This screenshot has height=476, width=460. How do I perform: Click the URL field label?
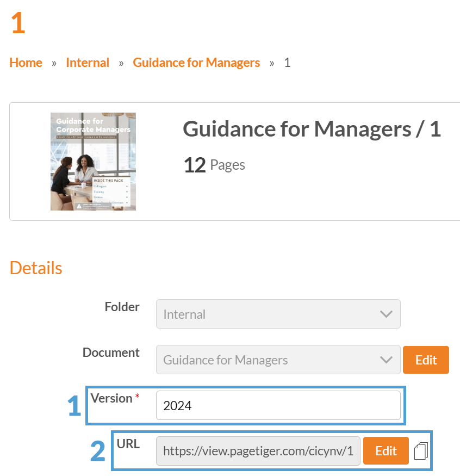[x=128, y=444]
